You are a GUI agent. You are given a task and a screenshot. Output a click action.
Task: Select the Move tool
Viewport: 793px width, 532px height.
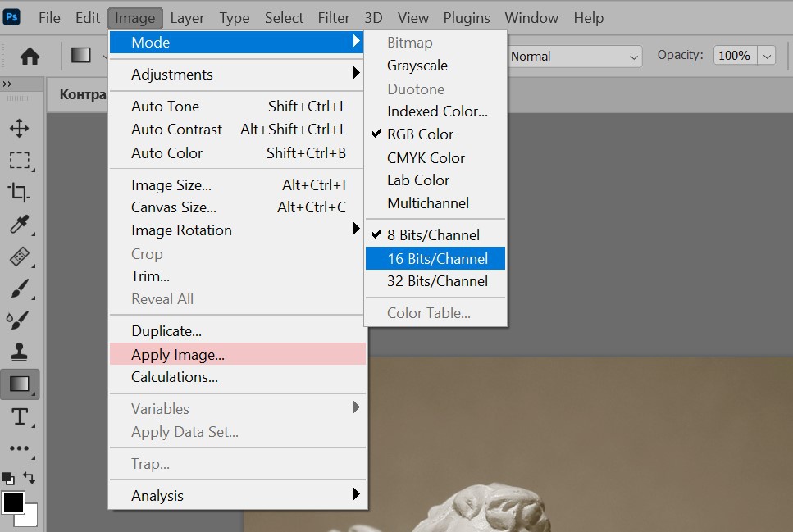coord(19,128)
